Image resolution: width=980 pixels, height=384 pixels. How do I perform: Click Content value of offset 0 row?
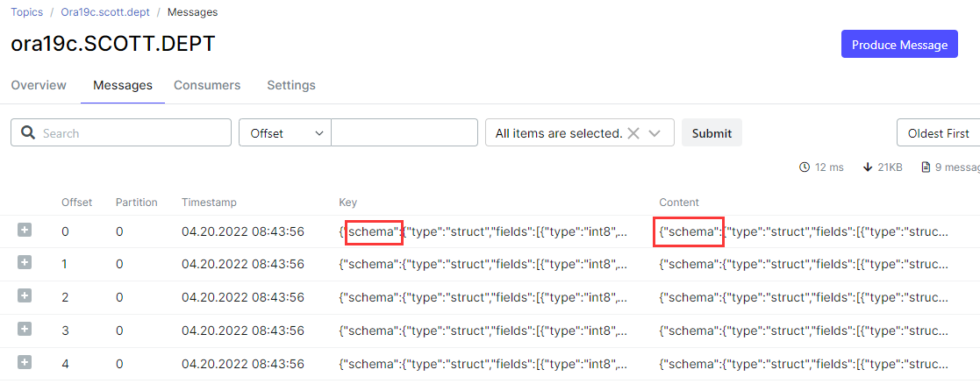click(x=804, y=231)
